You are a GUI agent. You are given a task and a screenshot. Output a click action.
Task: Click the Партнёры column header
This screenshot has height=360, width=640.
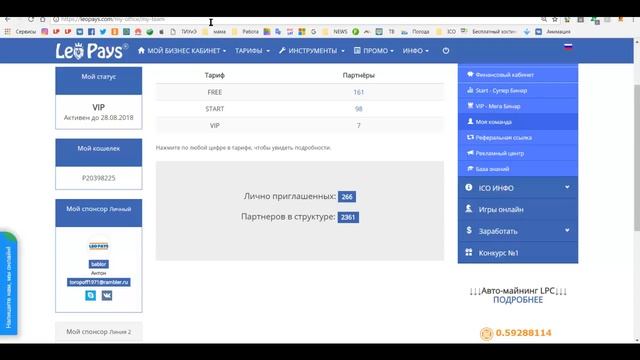click(358, 75)
